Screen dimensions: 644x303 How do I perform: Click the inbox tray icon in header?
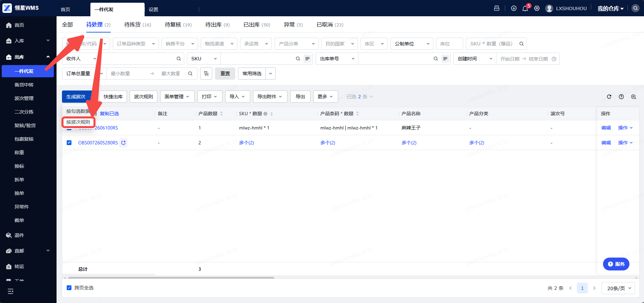tap(497, 8)
